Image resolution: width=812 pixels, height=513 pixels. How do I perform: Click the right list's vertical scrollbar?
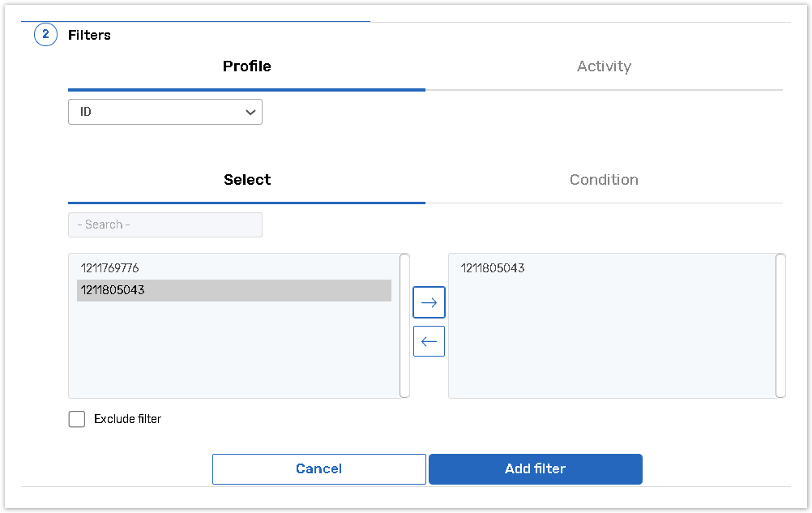780,325
